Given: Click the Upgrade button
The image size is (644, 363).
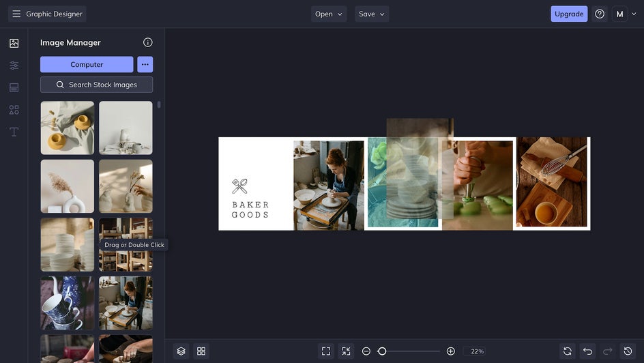Looking at the screenshot, I should (x=569, y=14).
